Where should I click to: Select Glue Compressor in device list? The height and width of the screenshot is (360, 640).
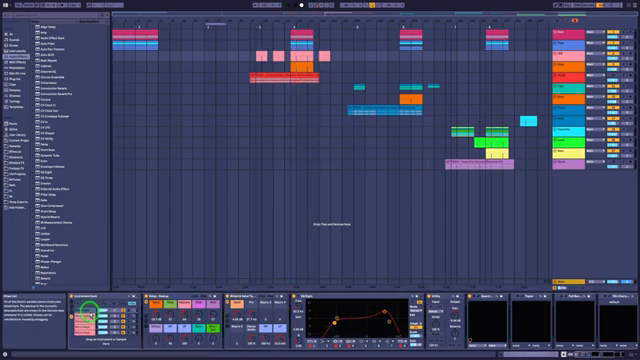[52, 206]
